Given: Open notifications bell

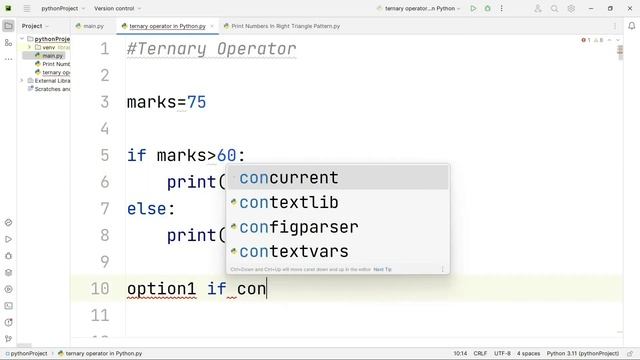Looking at the screenshot, I should point(631,26).
